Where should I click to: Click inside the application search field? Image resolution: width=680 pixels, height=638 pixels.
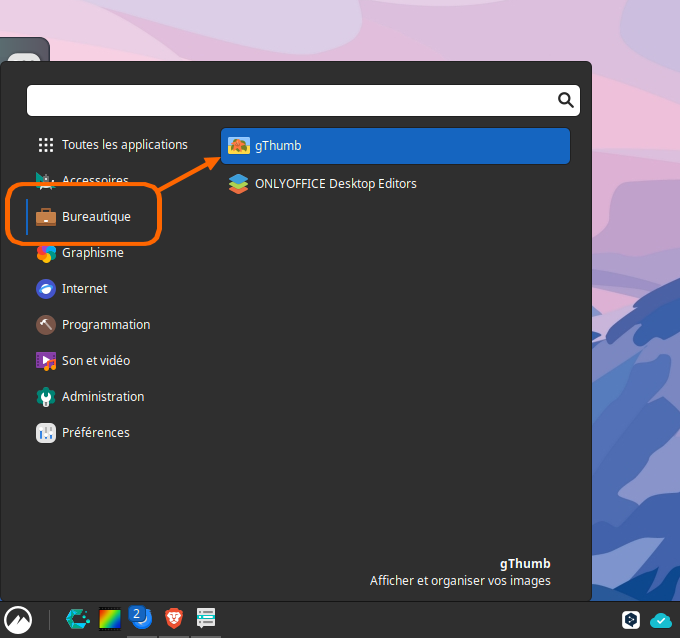pyautogui.click(x=290, y=100)
